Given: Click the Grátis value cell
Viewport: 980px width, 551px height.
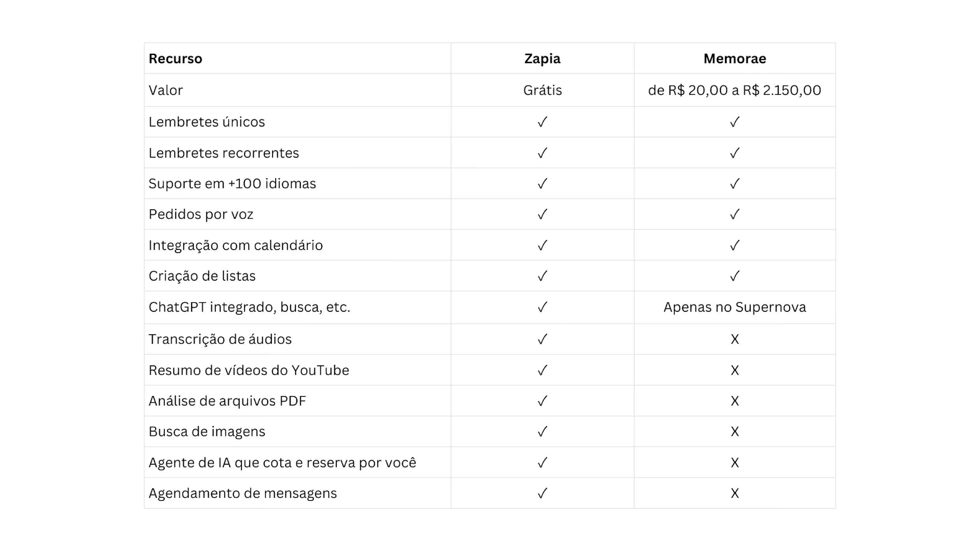Looking at the screenshot, I should click(542, 90).
